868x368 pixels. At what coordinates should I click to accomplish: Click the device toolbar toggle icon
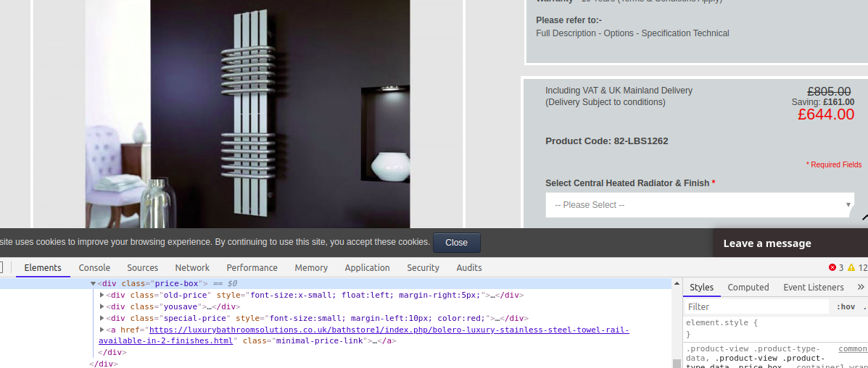[1, 267]
